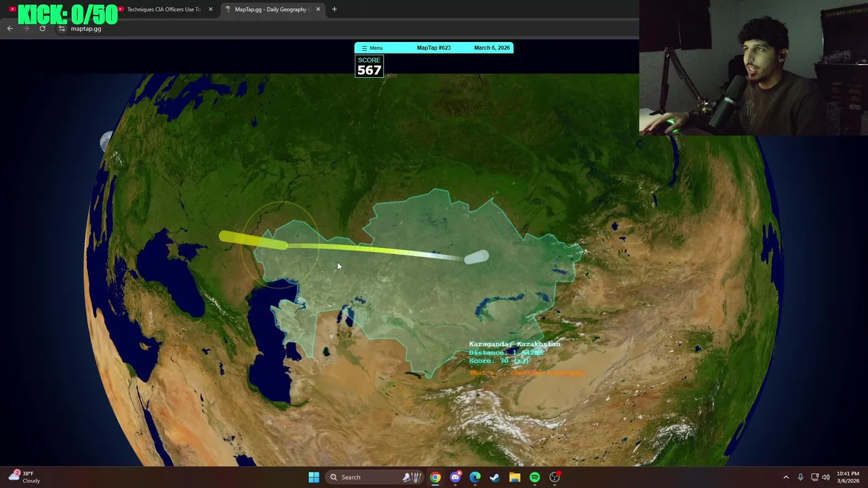
Task: Open File Explorer from taskbar
Action: [515, 477]
